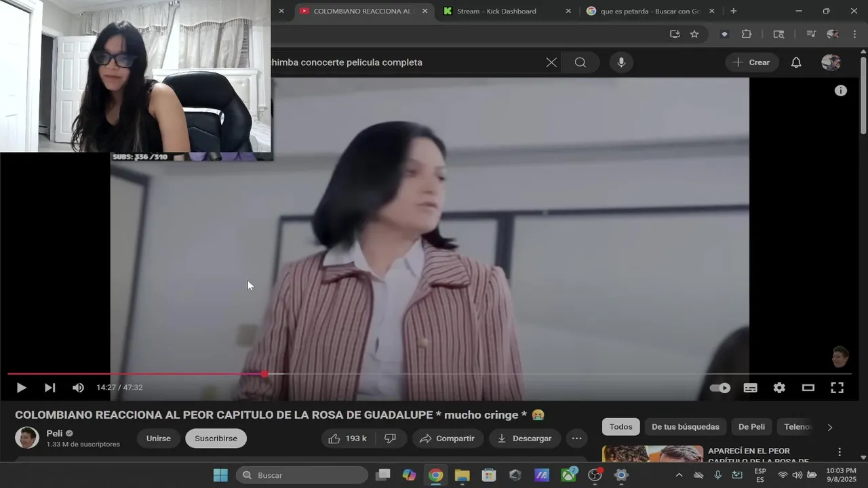Close the Kick Dashboard tab
Image resolution: width=868 pixels, height=488 pixels.
[x=568, y=11]
